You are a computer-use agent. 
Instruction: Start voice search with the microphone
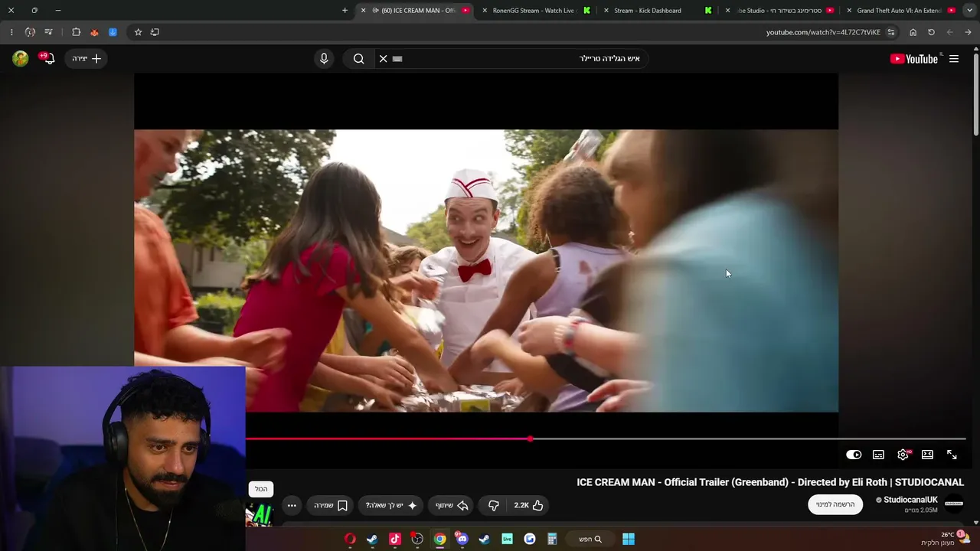[324, 59]
